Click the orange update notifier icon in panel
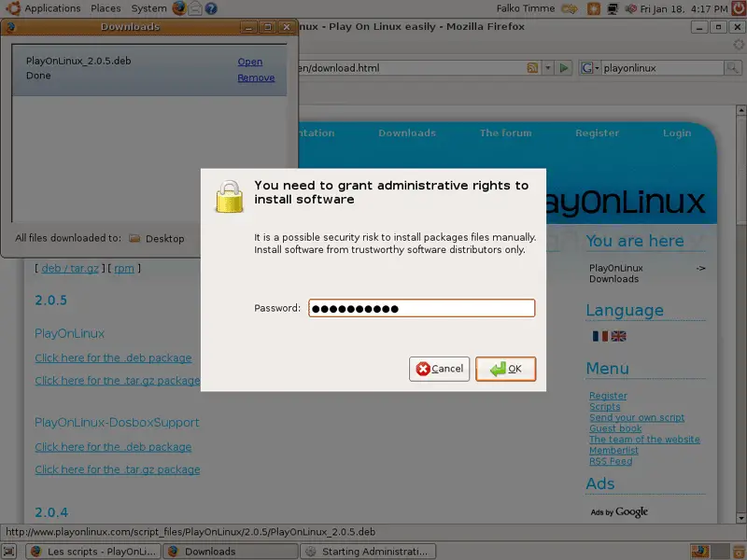The width and height of the screenshot is (747, 560). [x=594, y=8]
